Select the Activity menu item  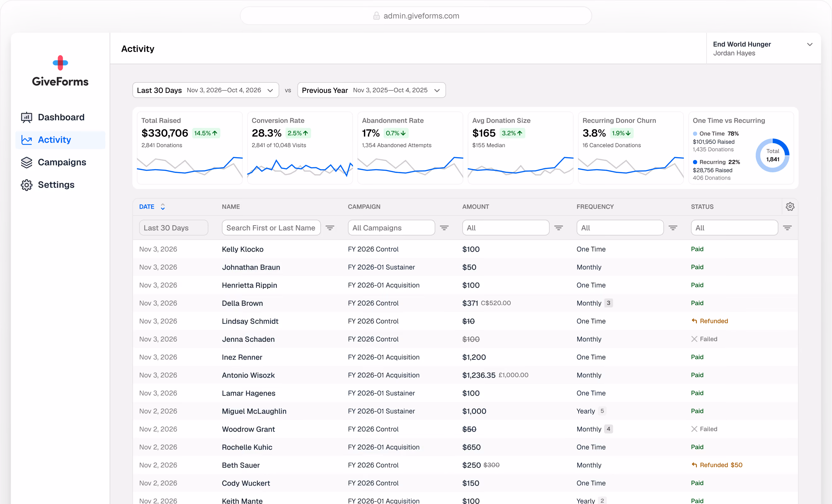[61, 140]
